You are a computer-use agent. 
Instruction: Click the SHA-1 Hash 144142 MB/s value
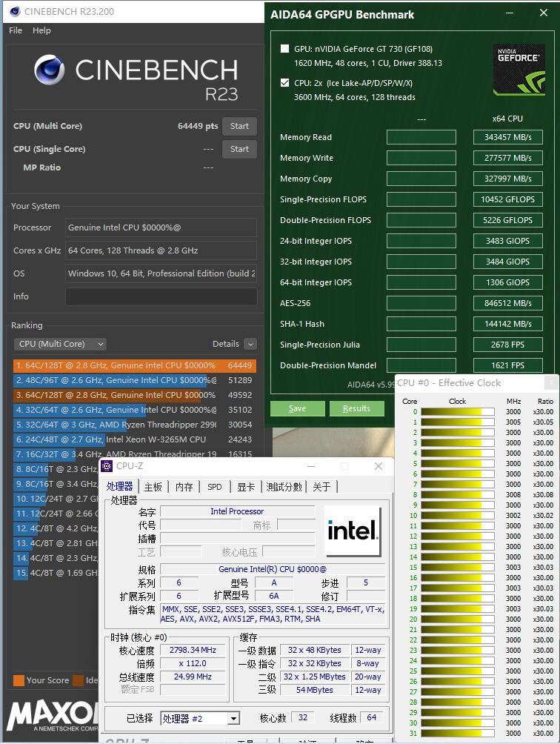(508, 324)
